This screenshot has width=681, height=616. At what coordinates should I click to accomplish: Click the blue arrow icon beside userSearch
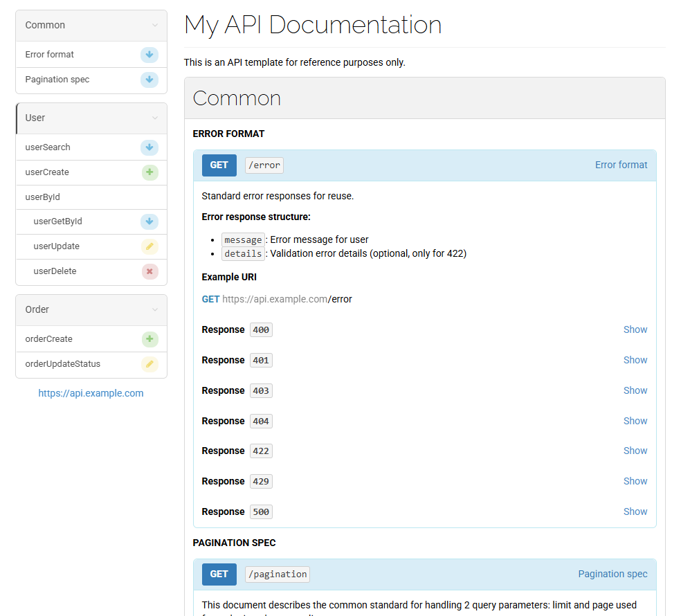(x=149, y=147)
